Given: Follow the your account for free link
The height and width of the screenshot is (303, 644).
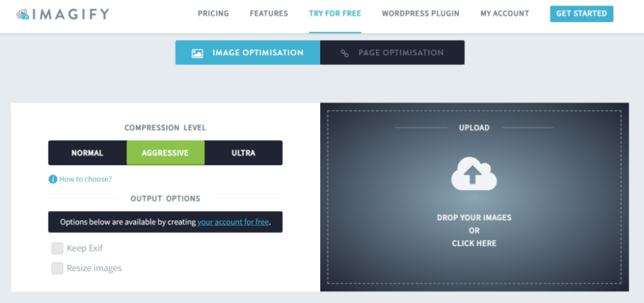Looking at the screenshot, I should 233,222.
